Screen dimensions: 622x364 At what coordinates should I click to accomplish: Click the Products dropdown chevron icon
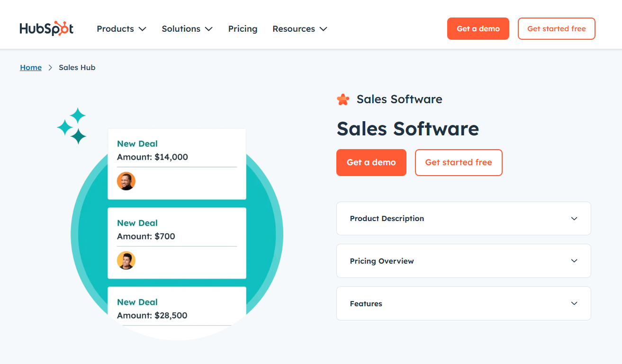143,29
